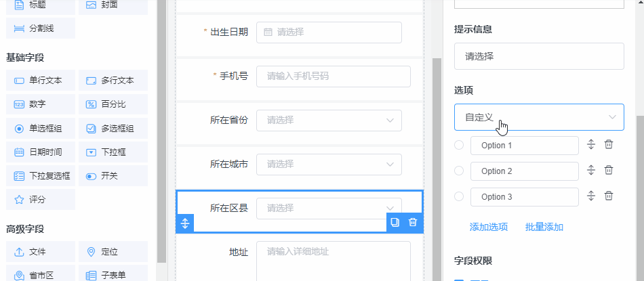This screenshot has height=281, width=644.
Task: Select the Option 3 default radio button
Action: 459,196
